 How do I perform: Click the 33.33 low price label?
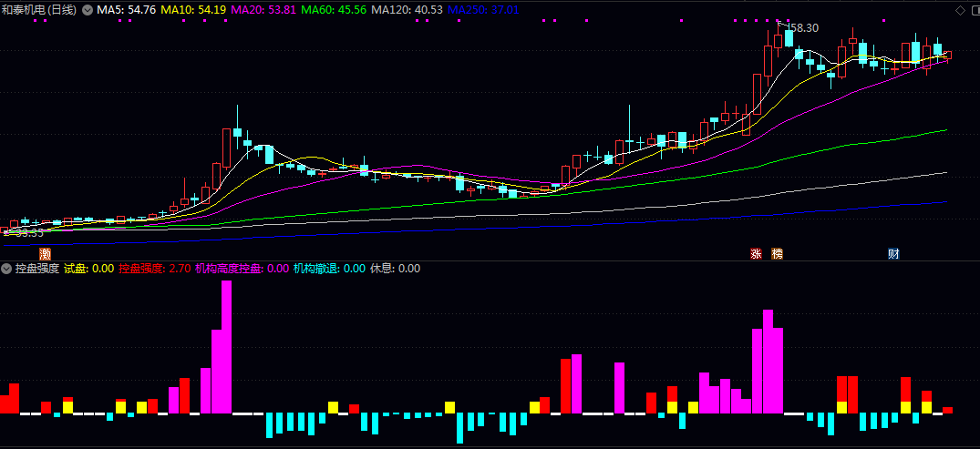[29, 233]
